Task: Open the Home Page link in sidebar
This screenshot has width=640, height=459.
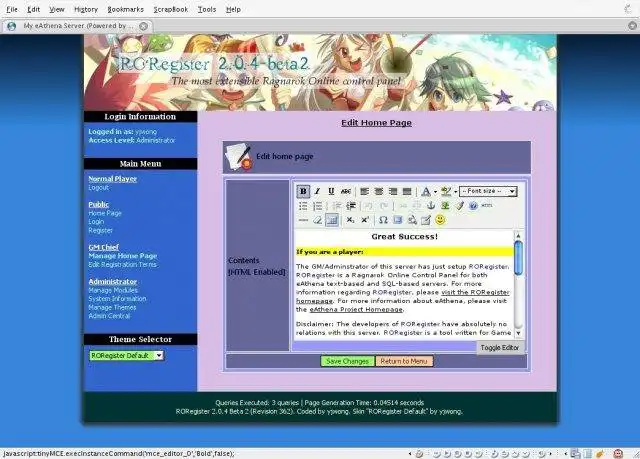Action: point(105,213)
